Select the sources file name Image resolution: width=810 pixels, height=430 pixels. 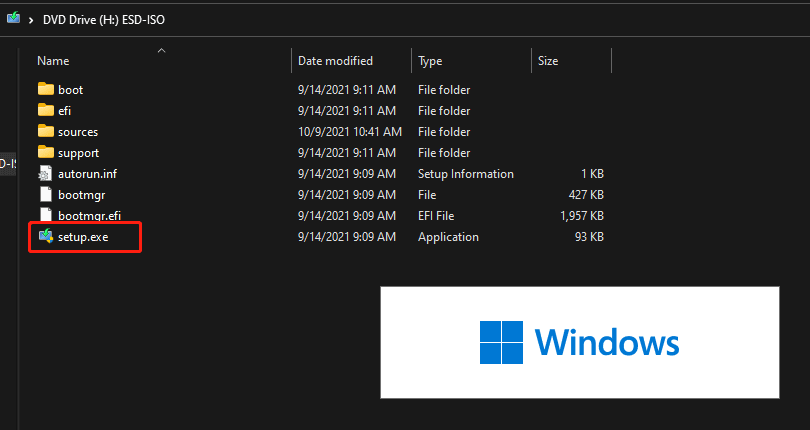tap(78, 132)
